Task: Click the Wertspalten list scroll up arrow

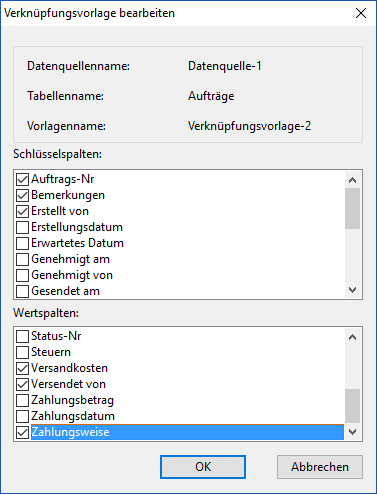Action: [x=352, y=337]
